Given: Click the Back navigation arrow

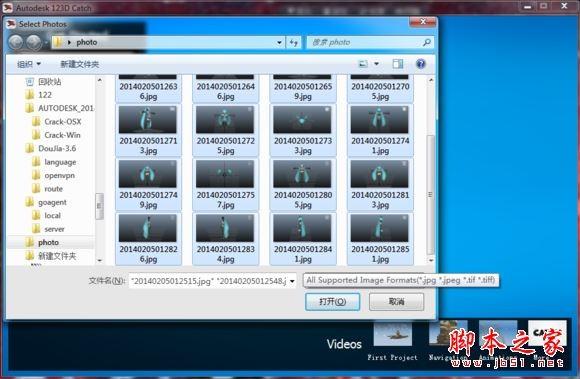Looking at the screenshot, I should tap(16, 43).
